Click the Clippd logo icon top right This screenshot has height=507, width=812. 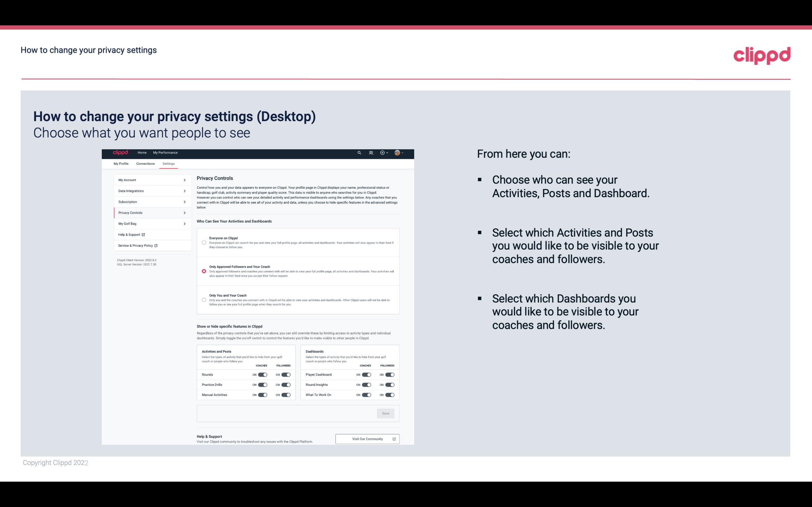point(762,55)
